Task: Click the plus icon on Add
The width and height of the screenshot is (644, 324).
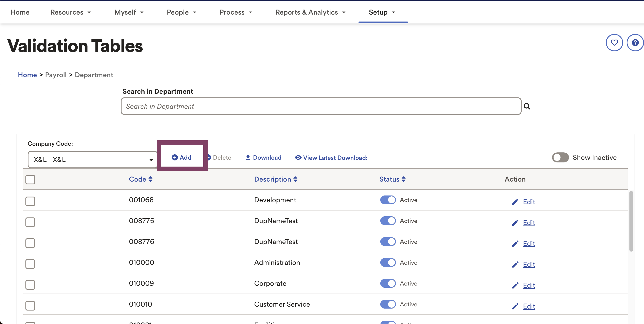Action: 175,157
